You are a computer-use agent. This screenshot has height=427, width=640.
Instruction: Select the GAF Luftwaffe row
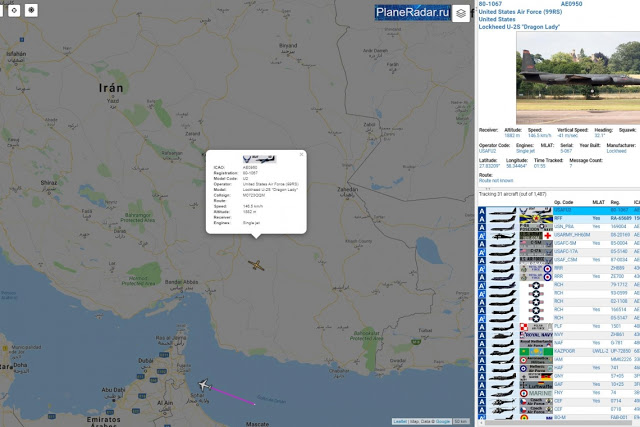pos(559,385)
